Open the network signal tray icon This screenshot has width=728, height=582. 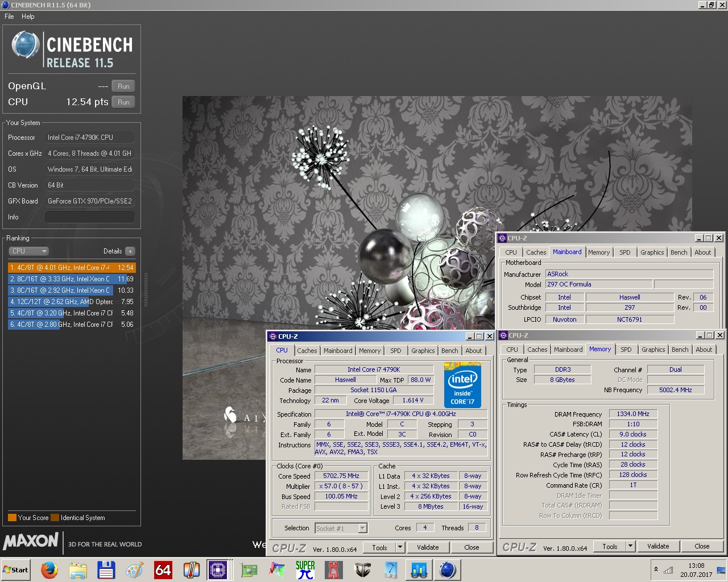coord(668,570)
